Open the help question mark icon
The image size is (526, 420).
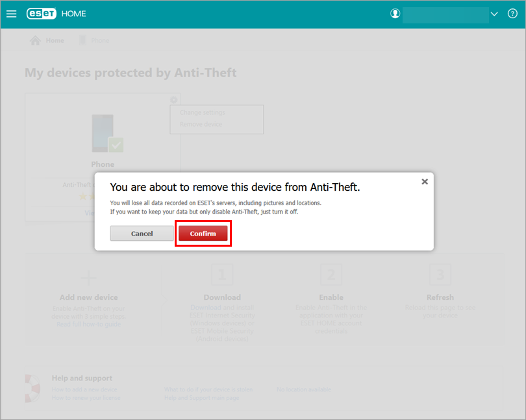coord(512,14)
